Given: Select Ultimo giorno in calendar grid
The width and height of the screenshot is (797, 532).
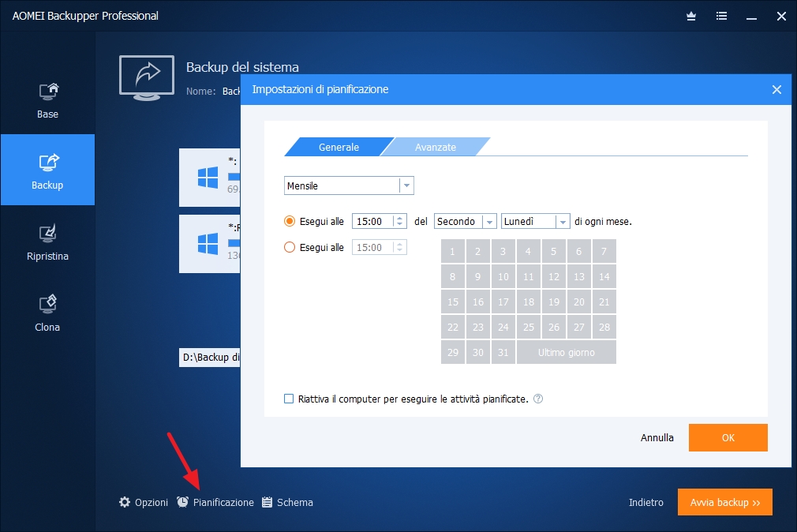Looking at the screenshot, I should tap(567, 353).
